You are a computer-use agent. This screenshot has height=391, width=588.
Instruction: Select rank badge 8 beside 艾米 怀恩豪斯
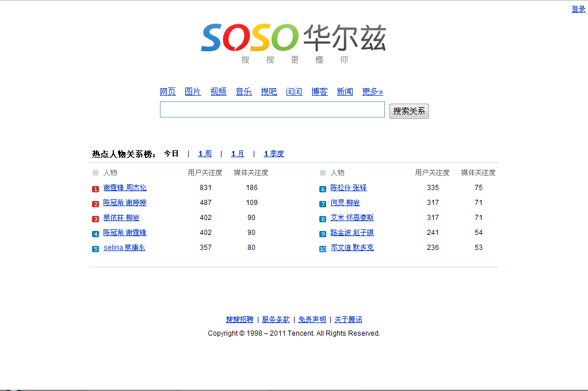(322, 218)
